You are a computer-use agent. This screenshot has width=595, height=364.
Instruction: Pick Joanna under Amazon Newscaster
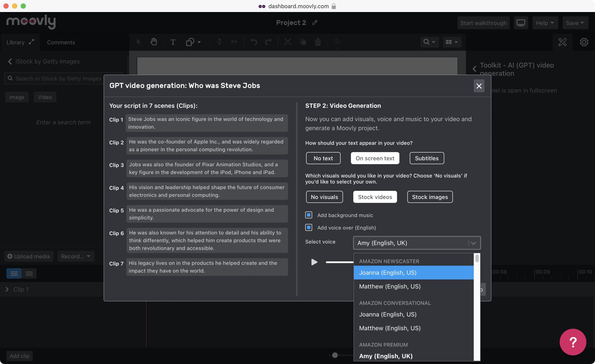(x=413, y=273)
